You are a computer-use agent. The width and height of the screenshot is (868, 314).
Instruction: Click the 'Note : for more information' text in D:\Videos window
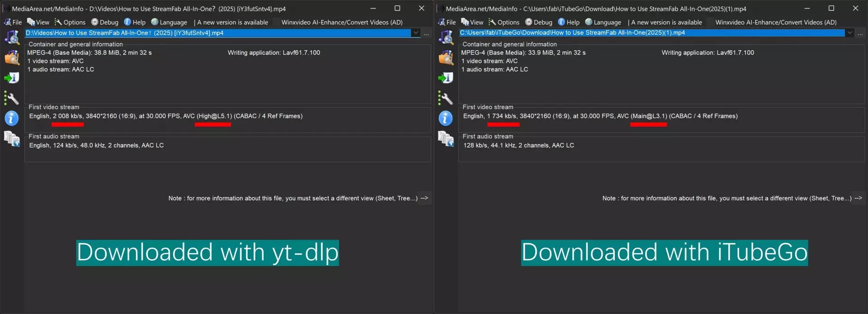point(293,199)
